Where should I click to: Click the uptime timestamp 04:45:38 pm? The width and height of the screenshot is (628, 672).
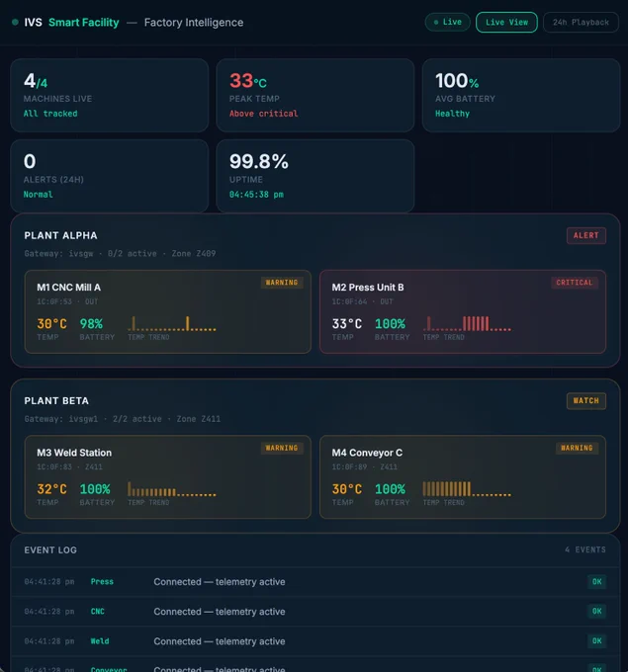tap(256, 195)
